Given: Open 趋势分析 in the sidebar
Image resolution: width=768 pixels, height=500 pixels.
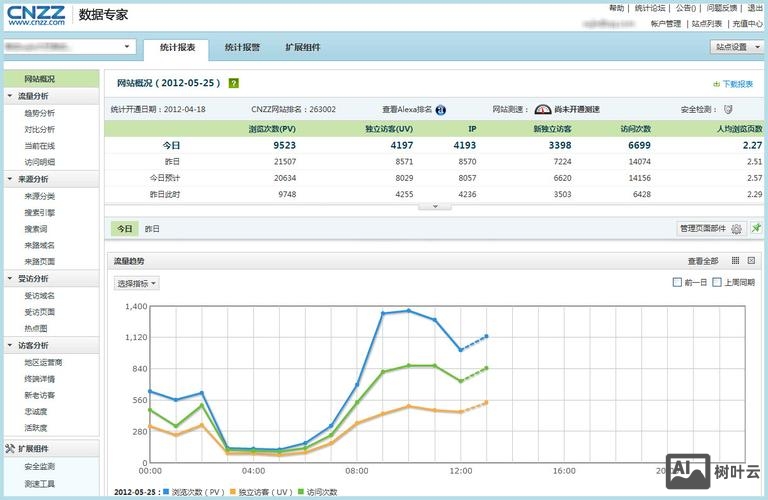Looking at the screenshot, I should coord(40,113).
